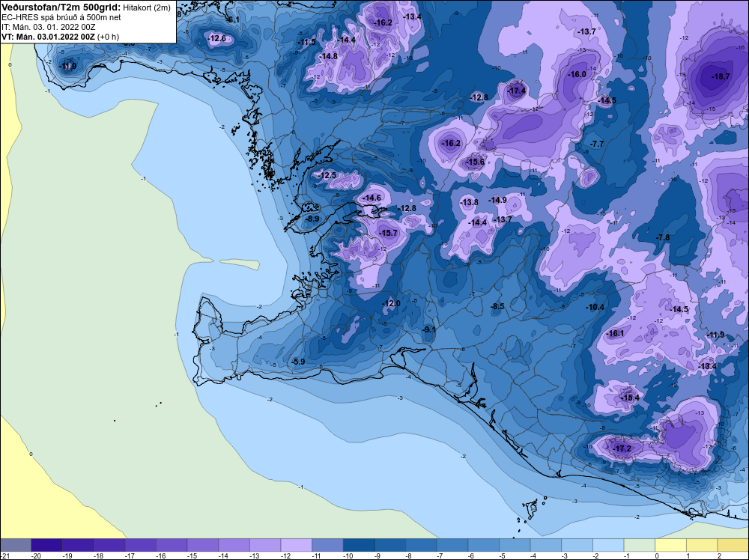Click the grey legend swatch labeled -21

click(16, 545)
